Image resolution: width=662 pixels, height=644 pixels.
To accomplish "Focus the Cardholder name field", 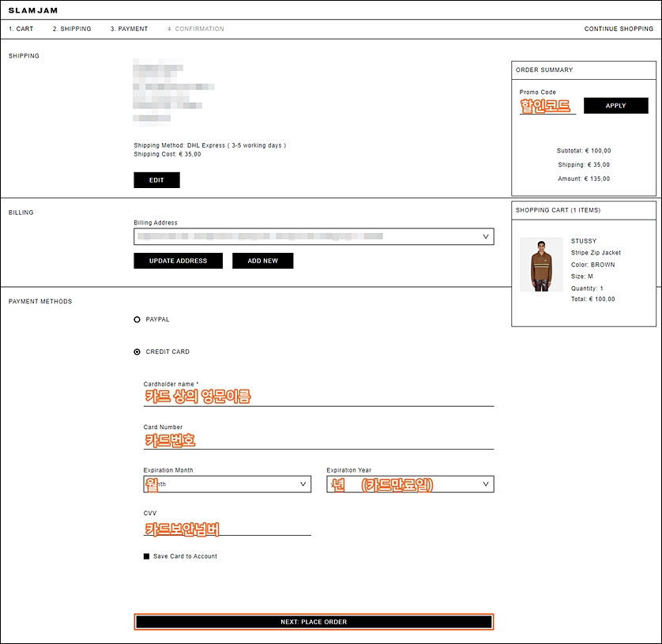I will pyautogui.click(x=319, y=397).
